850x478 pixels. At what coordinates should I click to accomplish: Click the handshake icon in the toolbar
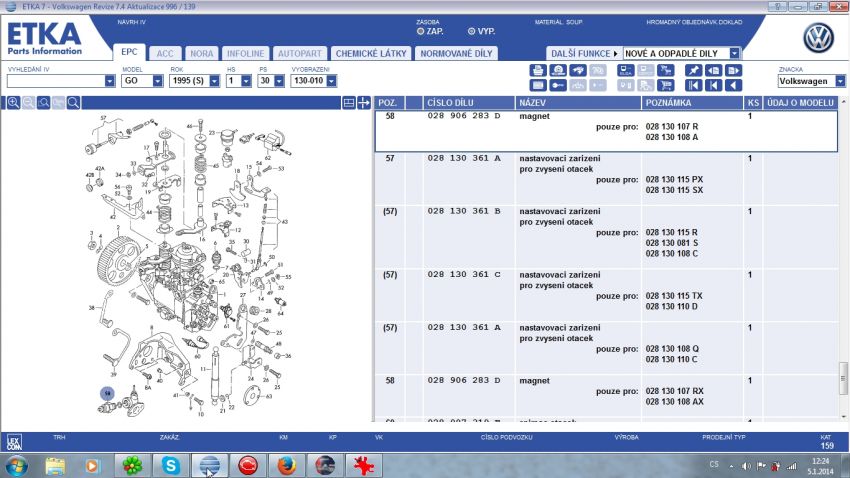578,70
